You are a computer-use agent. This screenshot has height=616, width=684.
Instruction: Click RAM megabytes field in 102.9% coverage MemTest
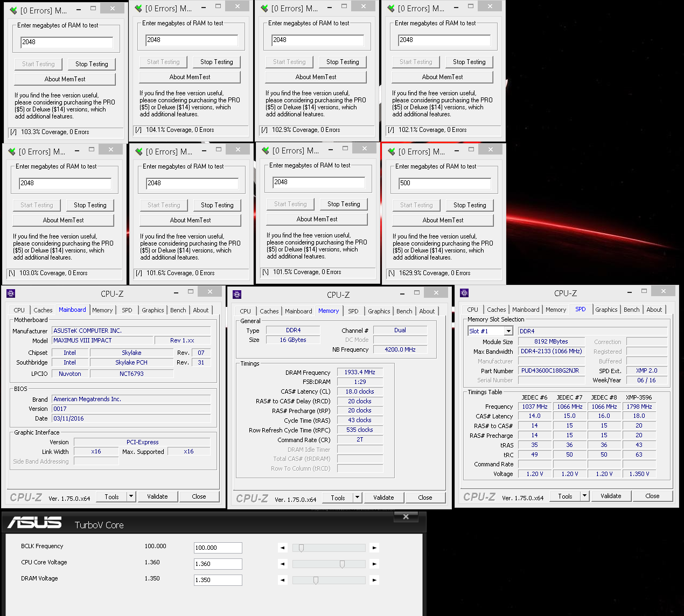click(318, 40)
